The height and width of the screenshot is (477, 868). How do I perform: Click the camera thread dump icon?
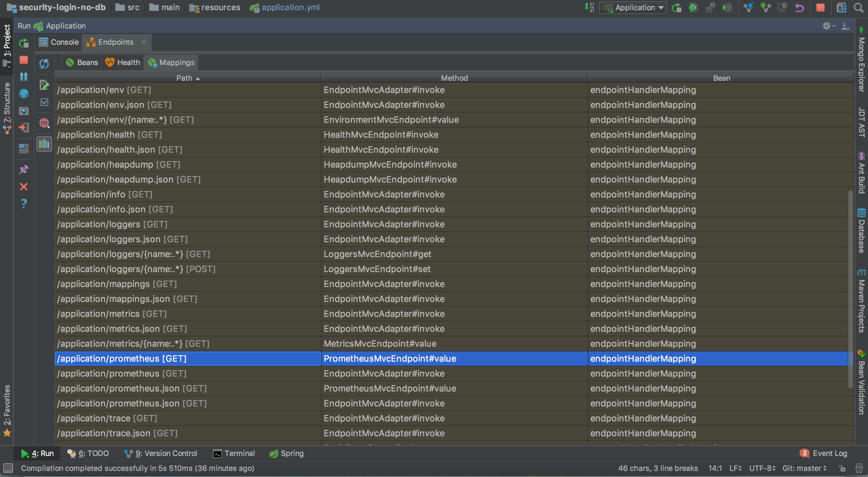pyautogui.click(x=24, y=111)
